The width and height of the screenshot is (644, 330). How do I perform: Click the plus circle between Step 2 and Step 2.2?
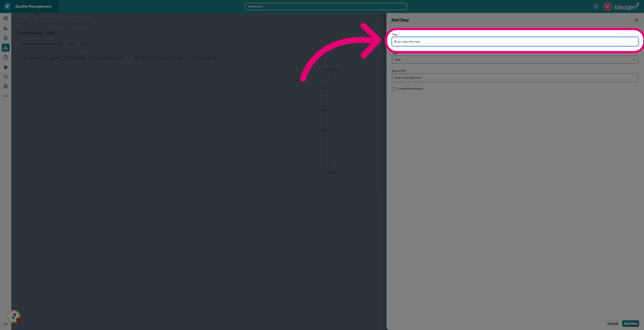coord(323,120)
